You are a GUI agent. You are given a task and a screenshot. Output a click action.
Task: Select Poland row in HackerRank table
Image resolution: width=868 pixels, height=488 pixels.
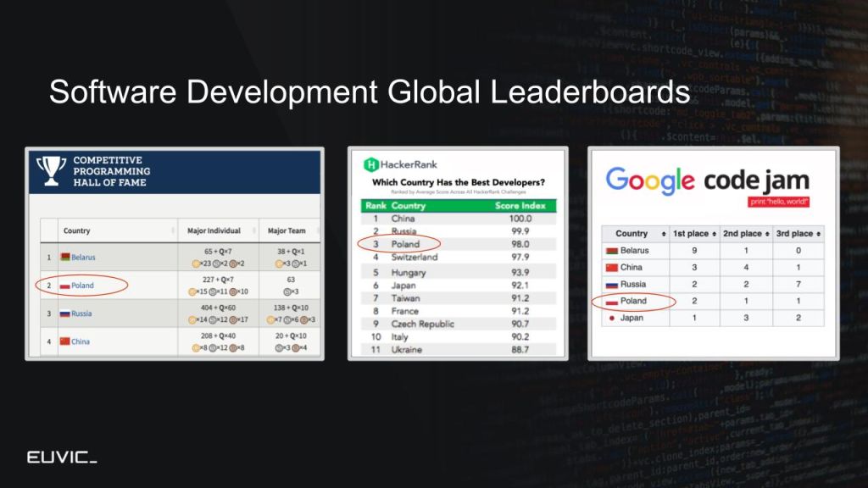pyautogui.click(x=459, y=244)
